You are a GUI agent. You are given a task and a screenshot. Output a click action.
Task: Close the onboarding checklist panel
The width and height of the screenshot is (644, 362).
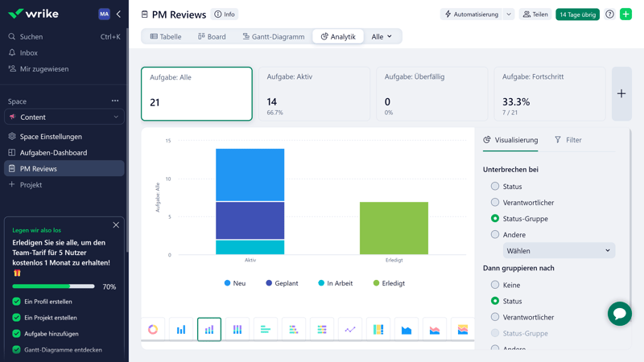tap(116, 225)
